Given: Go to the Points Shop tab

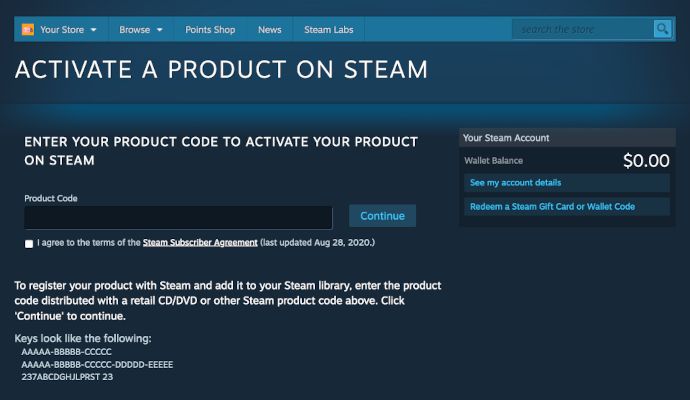Looking at the screenshot, I should 210,29.
